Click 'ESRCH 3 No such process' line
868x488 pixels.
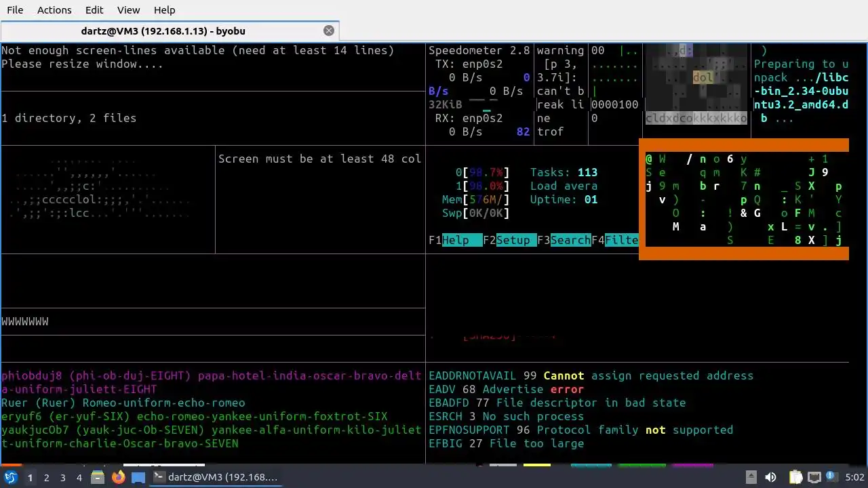(506, 416)
